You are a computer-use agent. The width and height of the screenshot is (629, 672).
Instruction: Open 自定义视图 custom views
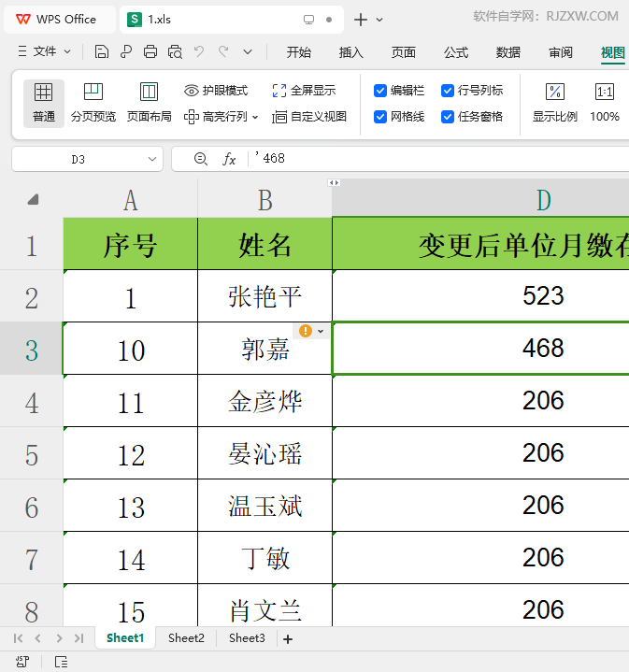pos(309,117)
